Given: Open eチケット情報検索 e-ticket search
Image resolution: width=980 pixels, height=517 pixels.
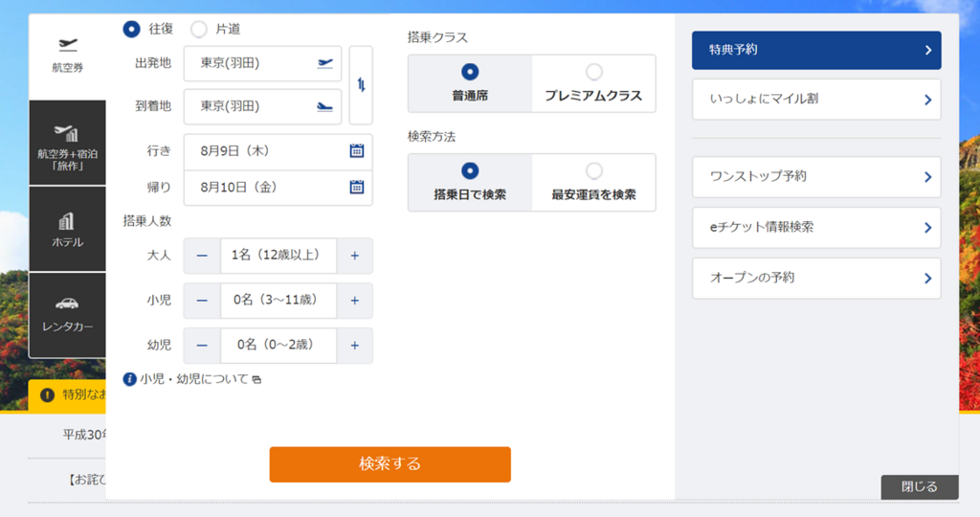Looking at the screenshot, I should coord(816,228).
